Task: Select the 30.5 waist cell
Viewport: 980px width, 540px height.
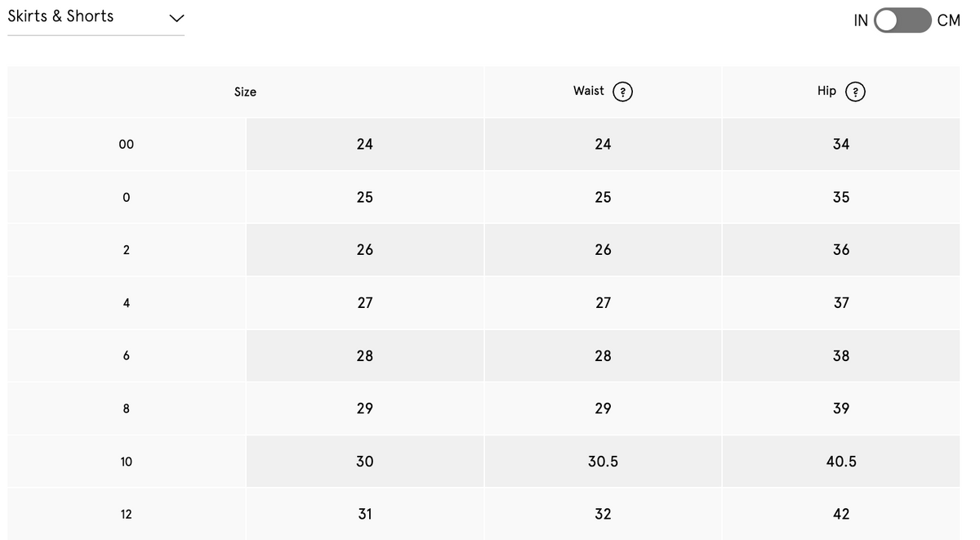Action: (x=603, y=462)
